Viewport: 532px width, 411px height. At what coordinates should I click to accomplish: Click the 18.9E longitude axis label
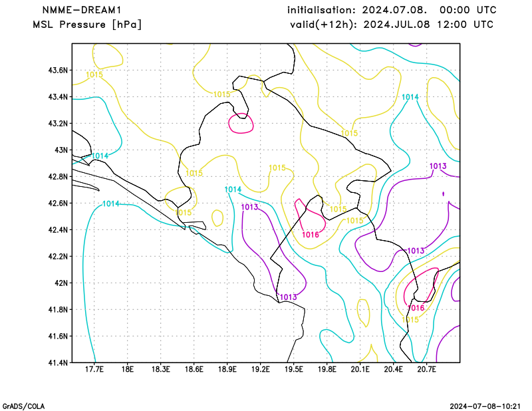pos(227,369)
